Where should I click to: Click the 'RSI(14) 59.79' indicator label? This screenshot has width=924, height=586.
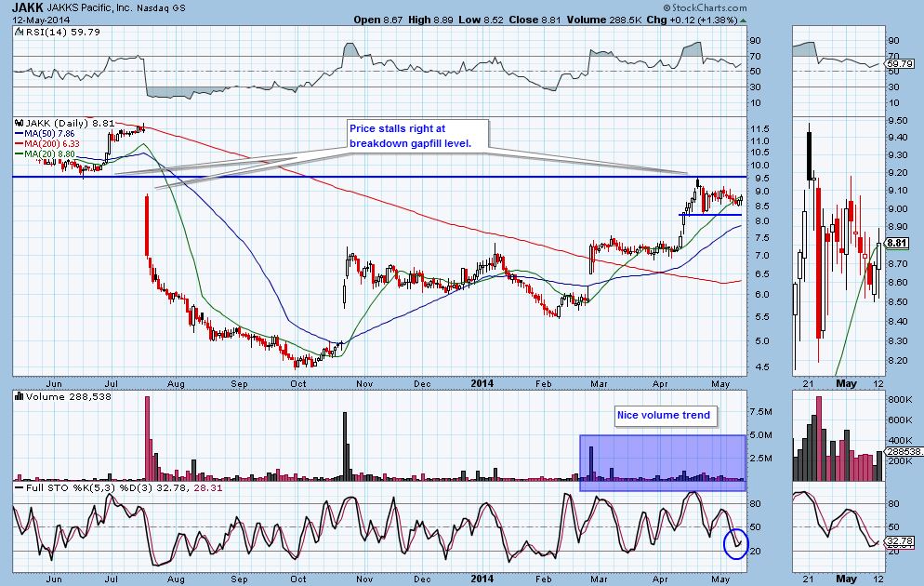62,33
